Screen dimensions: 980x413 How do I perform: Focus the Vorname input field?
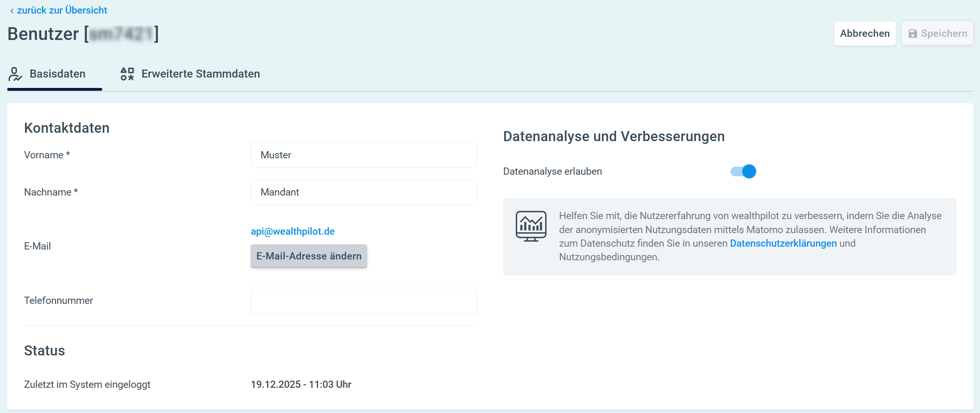click(363, 155)
